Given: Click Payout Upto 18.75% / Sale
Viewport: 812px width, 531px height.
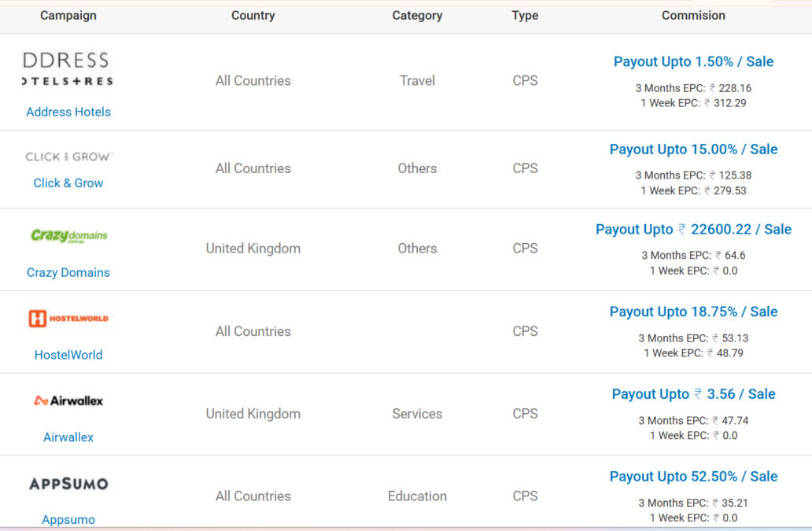Looking at the screenshot, I should [693, 312].
